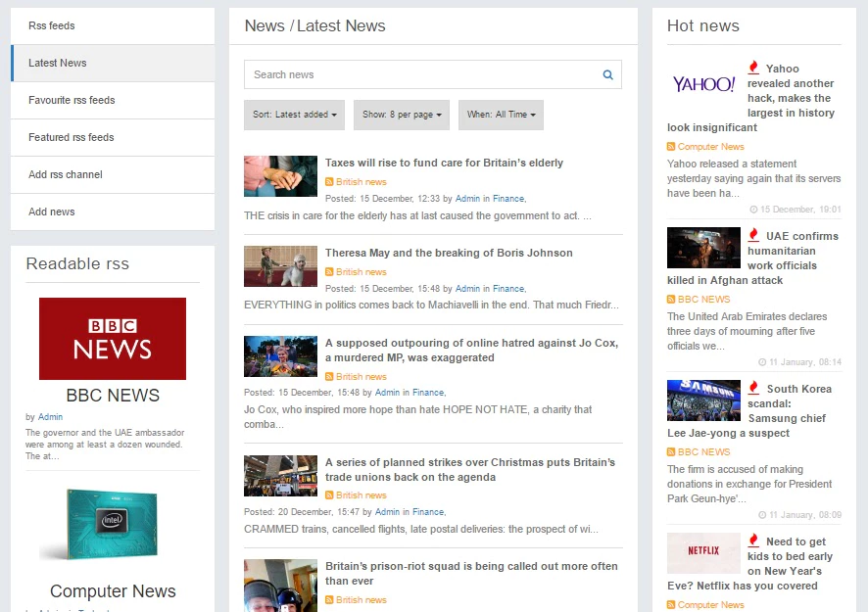Open the Yahoo logo thumbnail in Hot news

703,84
